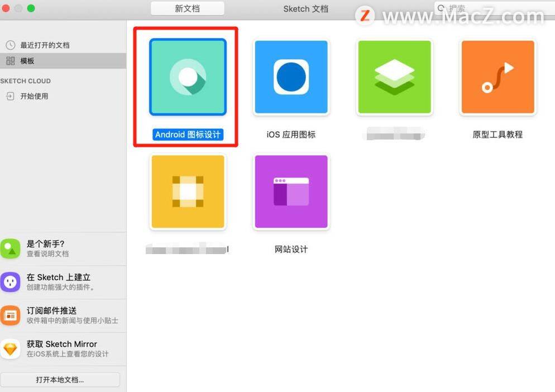Image resolution: width=555 pixels, height=392 pixels.
Task: Open the iOS 应用图标 template icon
Action: point(291,77)
